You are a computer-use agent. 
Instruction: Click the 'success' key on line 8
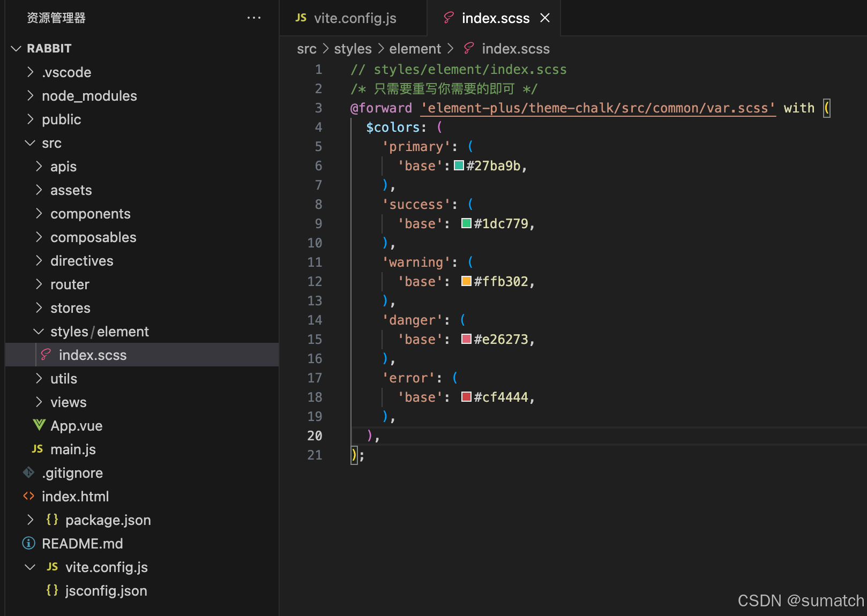[416, 205]
